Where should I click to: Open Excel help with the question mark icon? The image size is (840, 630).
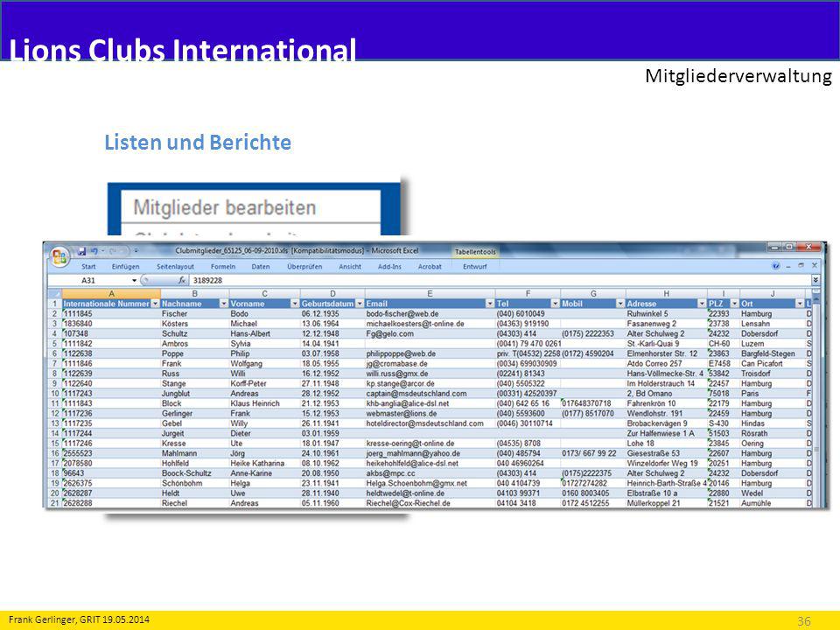(x=776, y=266)
